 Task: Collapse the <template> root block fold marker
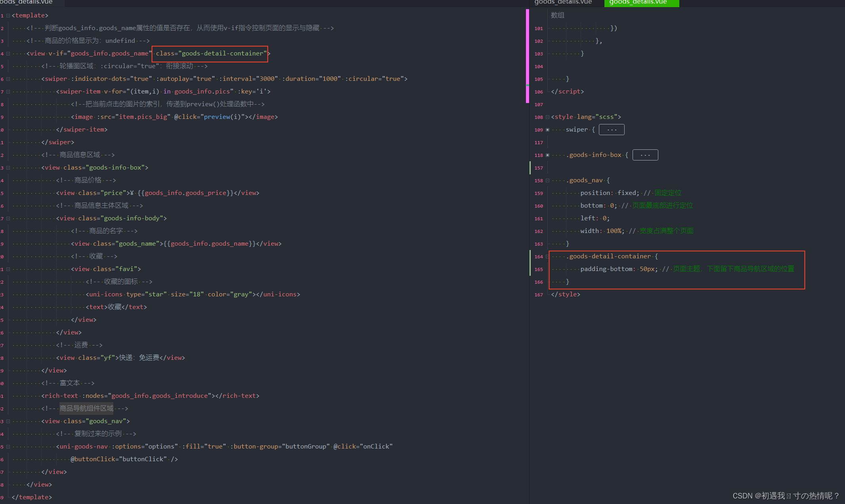(8, 16)
